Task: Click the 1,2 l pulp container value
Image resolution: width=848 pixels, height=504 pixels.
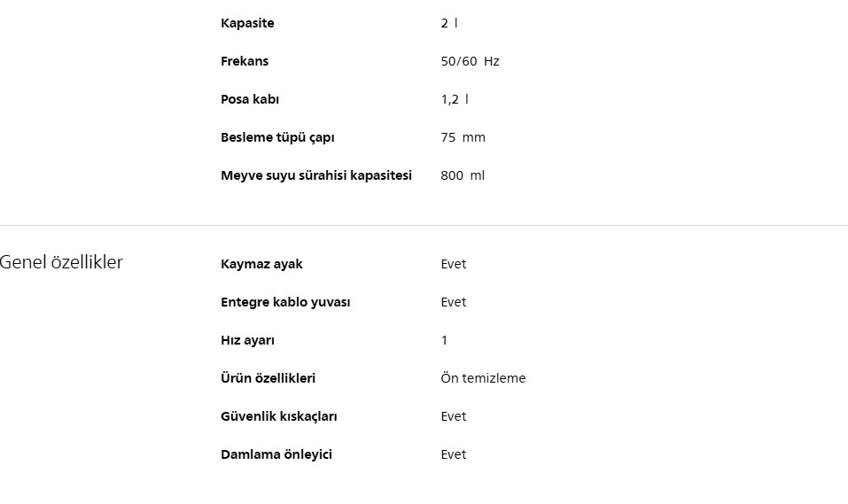Action: coord(455,99)
